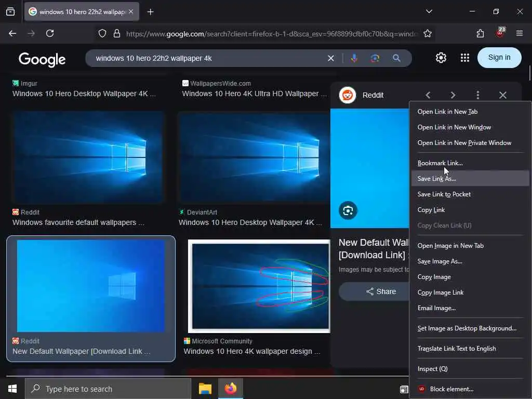Choose Open Link in New Tab
The image size is (532, 399).
[x=470, y=112]
